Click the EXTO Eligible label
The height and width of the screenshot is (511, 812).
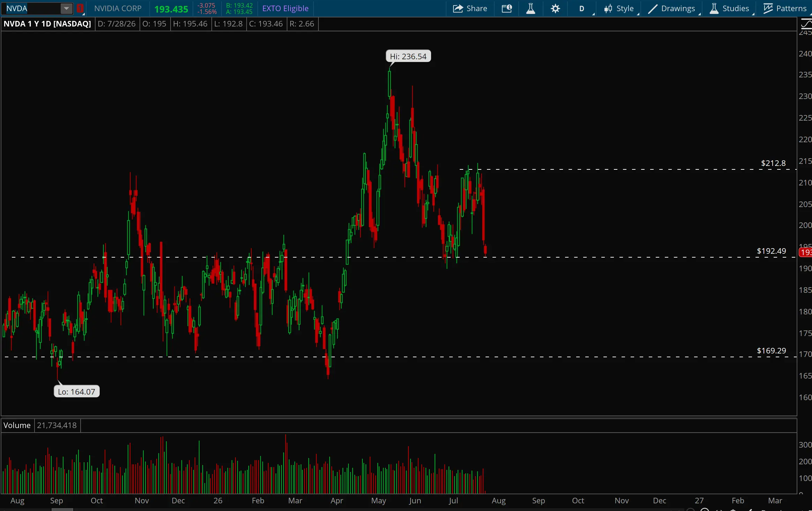[285, 8]
